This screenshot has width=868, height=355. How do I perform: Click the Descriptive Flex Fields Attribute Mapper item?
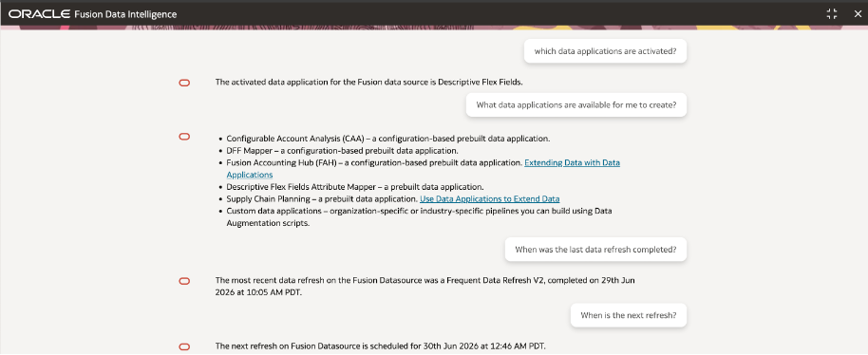click(x=355, y=187)
